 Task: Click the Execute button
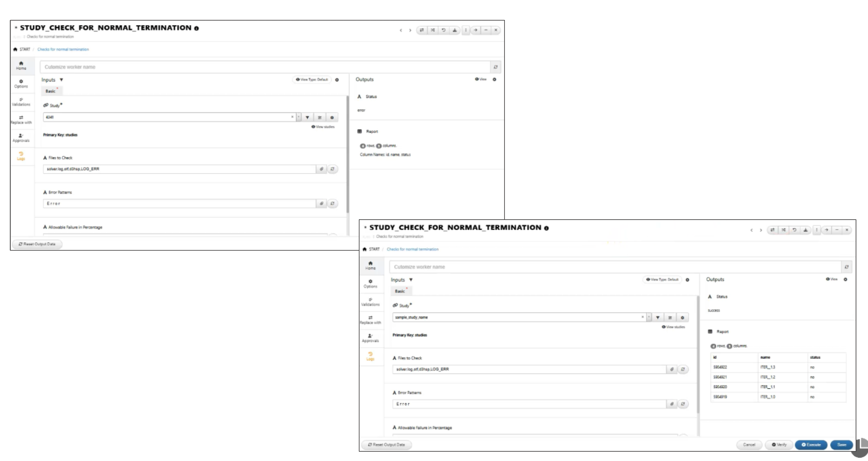click(x=811, y=445)
